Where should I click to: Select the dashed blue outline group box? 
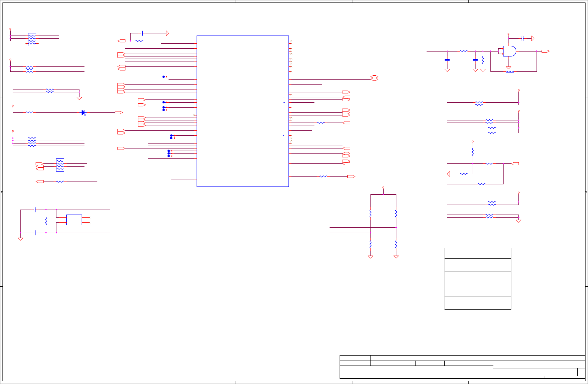click(x=485, y=211)
